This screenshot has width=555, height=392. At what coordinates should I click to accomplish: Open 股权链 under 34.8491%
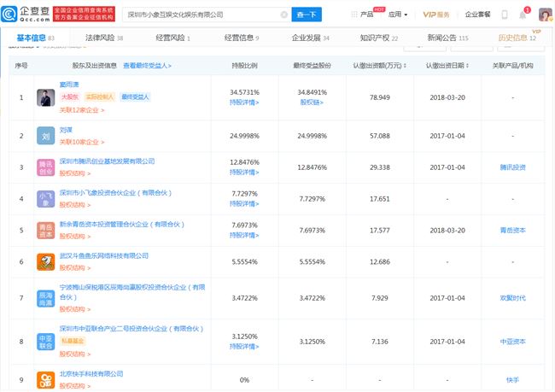(x=312, y=102)
